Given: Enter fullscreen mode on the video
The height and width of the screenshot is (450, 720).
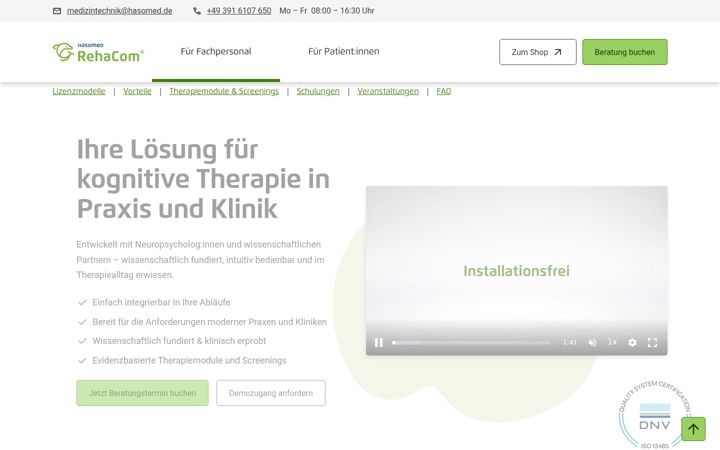Looking at the screenshot, I should 652,343.
